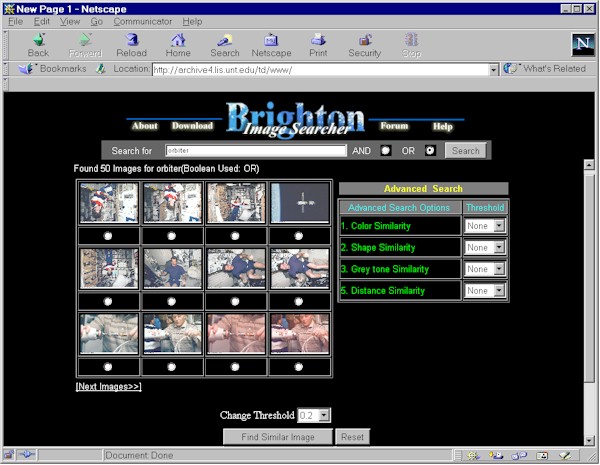The image size is (600, 465).
Task: Reload the page using Reload icon
Action: pos(132,40)
